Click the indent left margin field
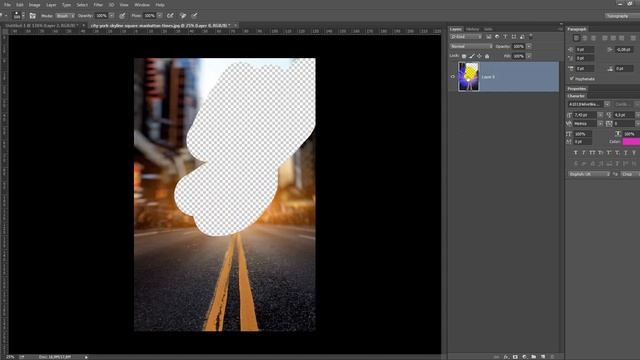Image resolution: width=640 pixels, height=360 pixels. 584,50
